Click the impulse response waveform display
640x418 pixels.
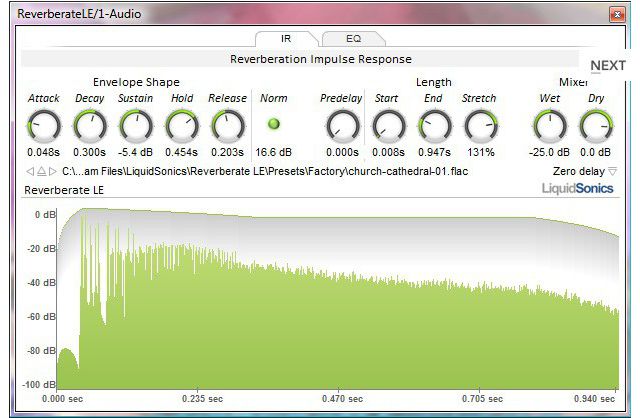[338, 298]
